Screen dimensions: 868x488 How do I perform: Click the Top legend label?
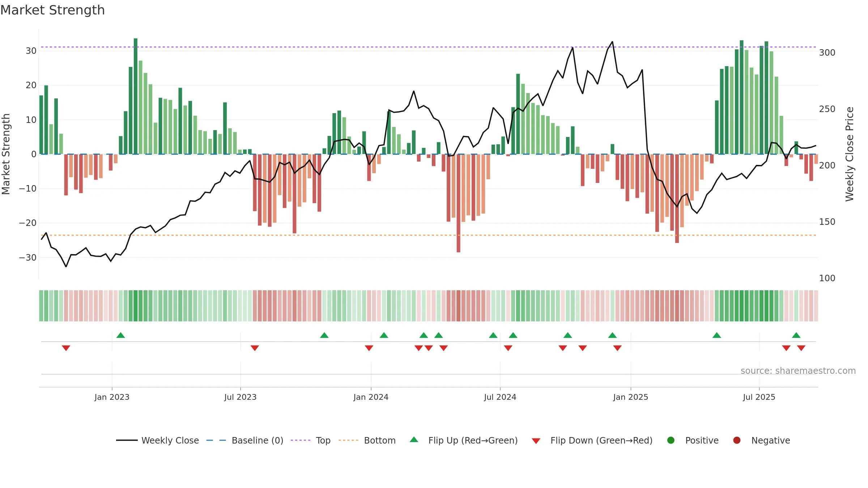[x=323, y=440]
